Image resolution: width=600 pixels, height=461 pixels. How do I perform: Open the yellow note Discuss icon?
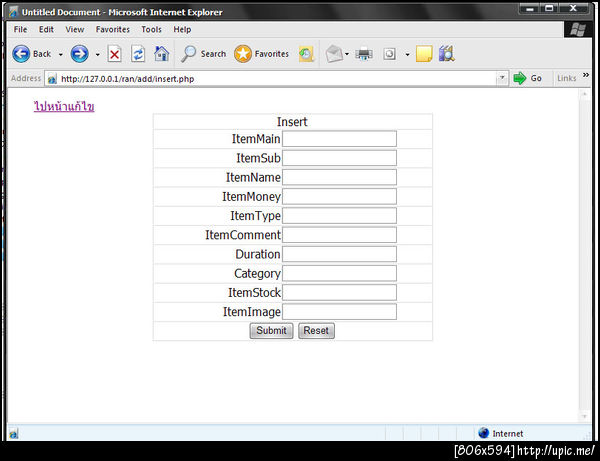(x=424, y=54)
